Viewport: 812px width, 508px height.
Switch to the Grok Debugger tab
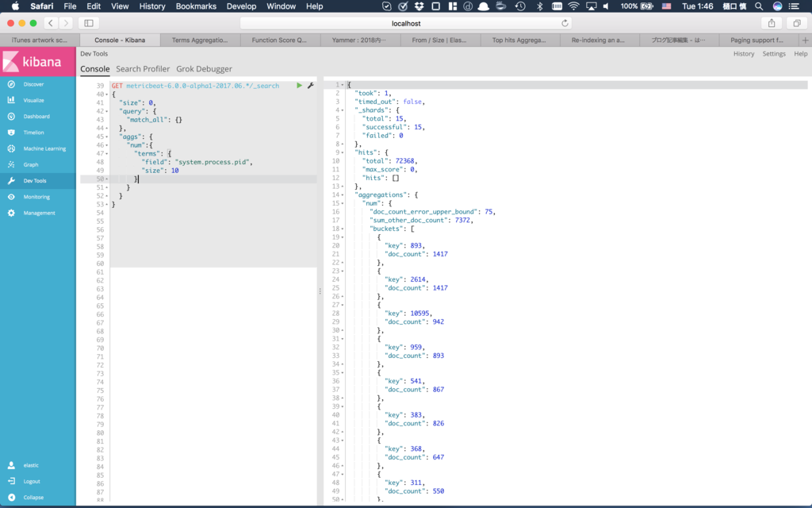(204, 68)
